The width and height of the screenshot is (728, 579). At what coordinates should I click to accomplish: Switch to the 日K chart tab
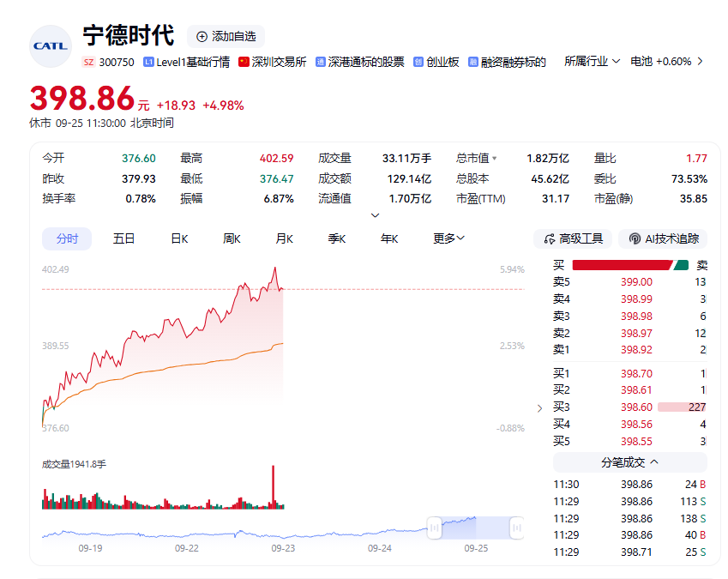pyautogui.click(x=179, y=238)
